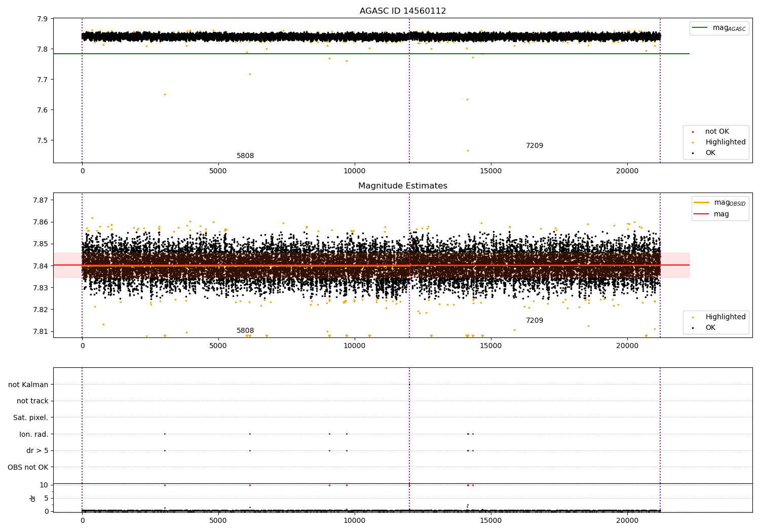Click the lowest orange outlier point in top plot
760x532 pixels.
coord(468,150)
